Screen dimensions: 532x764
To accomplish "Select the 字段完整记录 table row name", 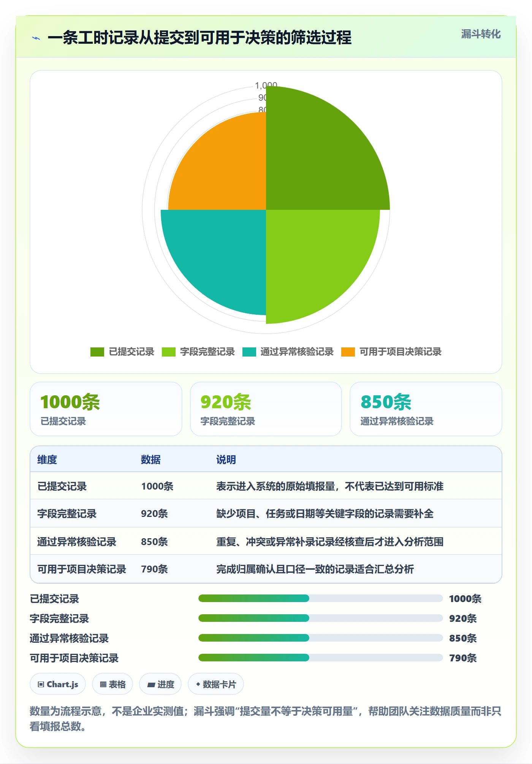I will (67, 514).
